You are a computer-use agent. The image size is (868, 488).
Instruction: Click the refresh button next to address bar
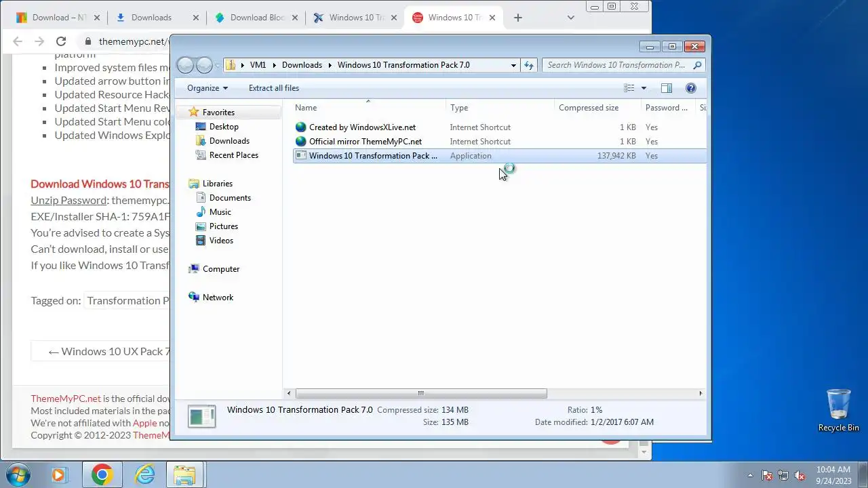click(x=529, y=65)
